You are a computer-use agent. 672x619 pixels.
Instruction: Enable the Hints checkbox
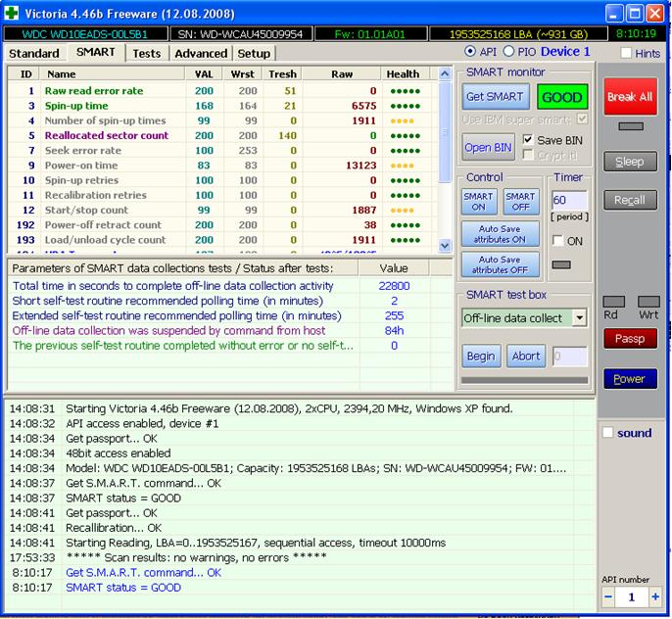[x=626, y=53]
